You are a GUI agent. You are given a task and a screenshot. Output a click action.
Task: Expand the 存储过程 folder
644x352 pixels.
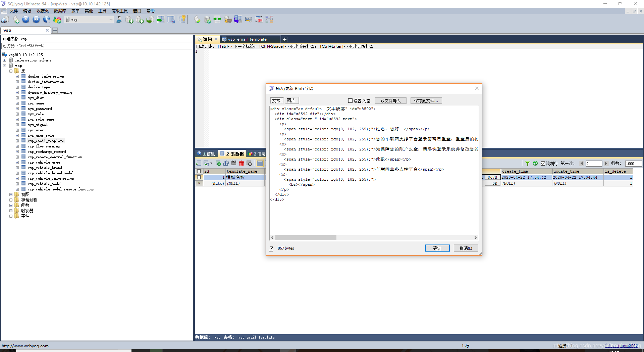(11, 200)
